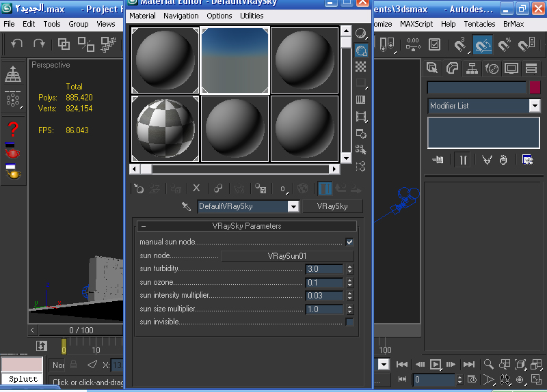547x392 pixels.
Task: Open Material/Map Navigator icon
Action: (x=361, y=166)
